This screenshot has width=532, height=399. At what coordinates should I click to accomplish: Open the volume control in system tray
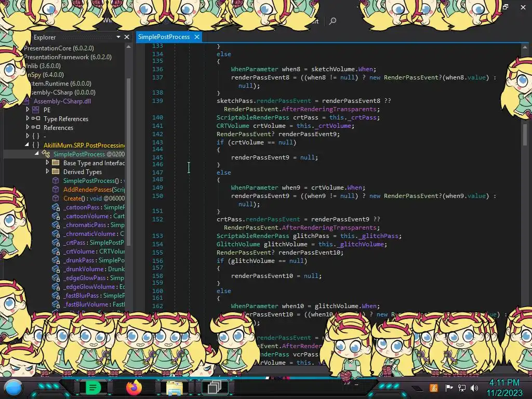(474, 388)
